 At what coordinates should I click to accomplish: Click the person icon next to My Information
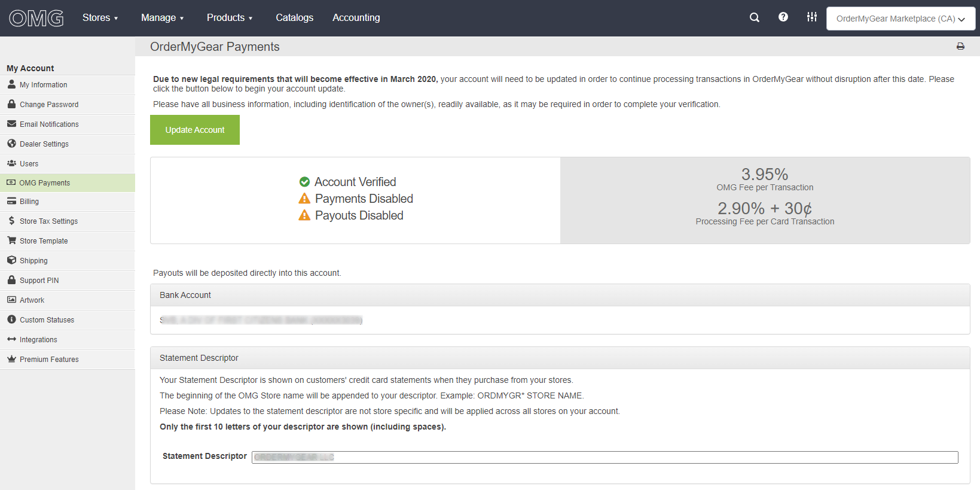click(x=11, y=84)
